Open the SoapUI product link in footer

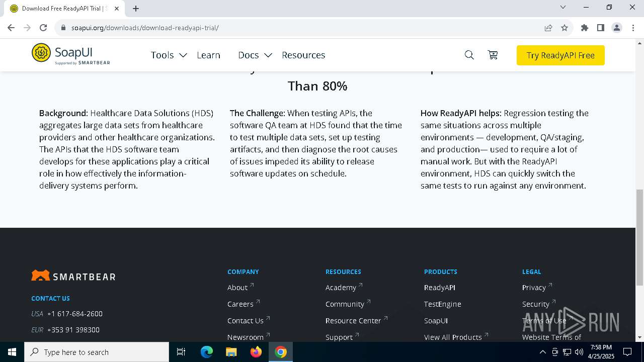tap(436, 320)
